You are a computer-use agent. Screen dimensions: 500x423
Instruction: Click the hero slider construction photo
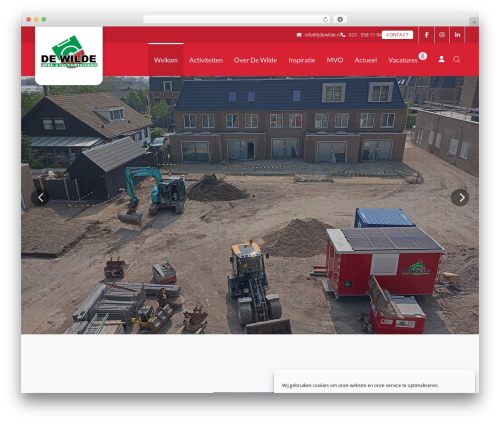[250, 205]
